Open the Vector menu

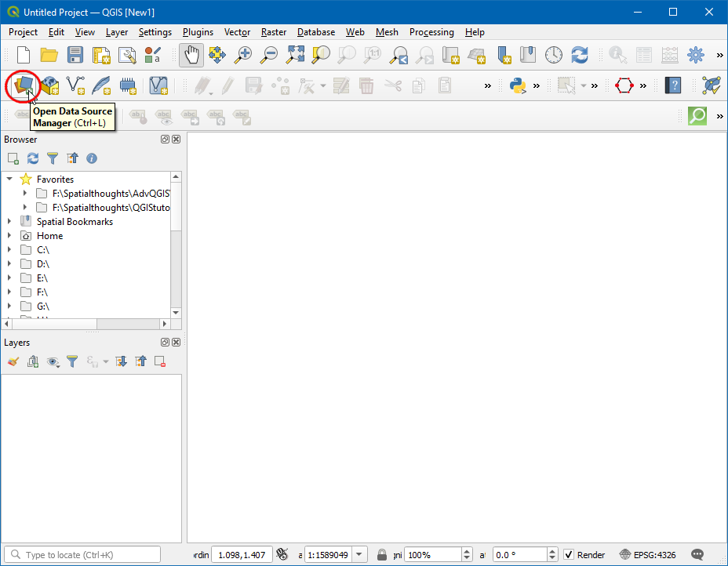237,32
